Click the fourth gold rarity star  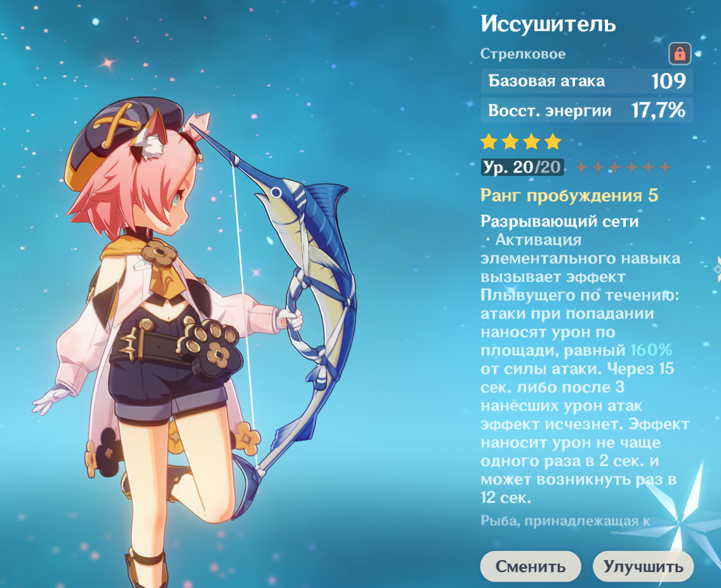pos(553,142)
